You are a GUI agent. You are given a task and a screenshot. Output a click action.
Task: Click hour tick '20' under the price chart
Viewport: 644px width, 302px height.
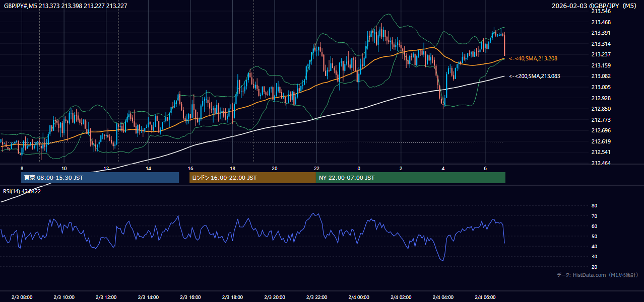point(275,168)
